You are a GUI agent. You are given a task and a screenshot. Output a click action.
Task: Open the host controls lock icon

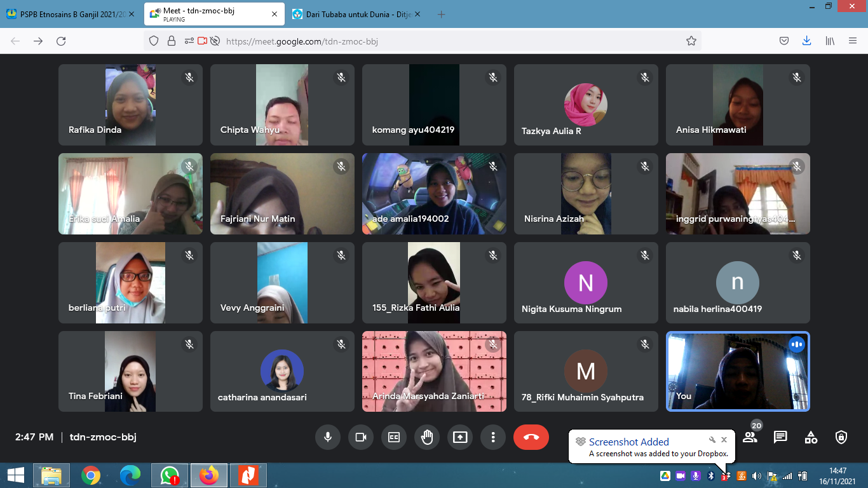click(841, 437)
